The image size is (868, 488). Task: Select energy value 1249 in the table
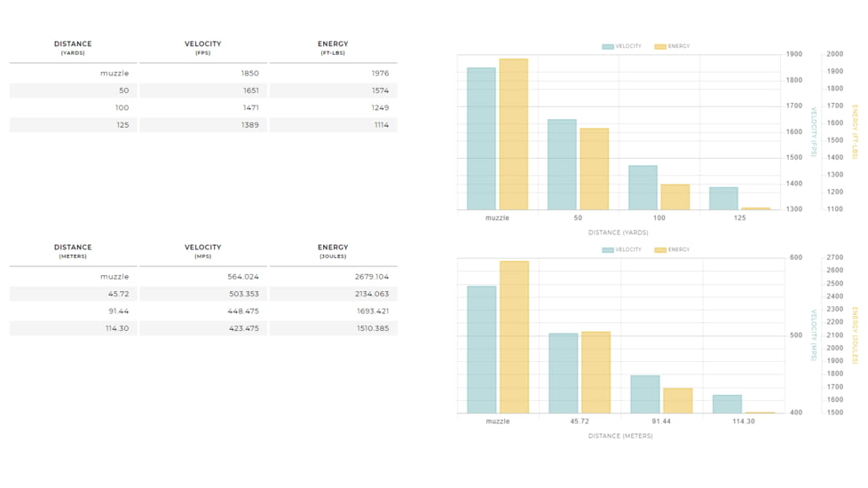[380, 107]
